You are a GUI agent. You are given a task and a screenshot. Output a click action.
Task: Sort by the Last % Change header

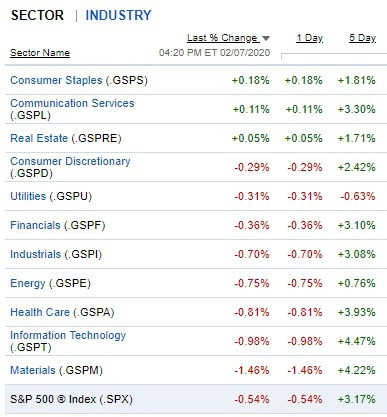(x=222, y=38)
